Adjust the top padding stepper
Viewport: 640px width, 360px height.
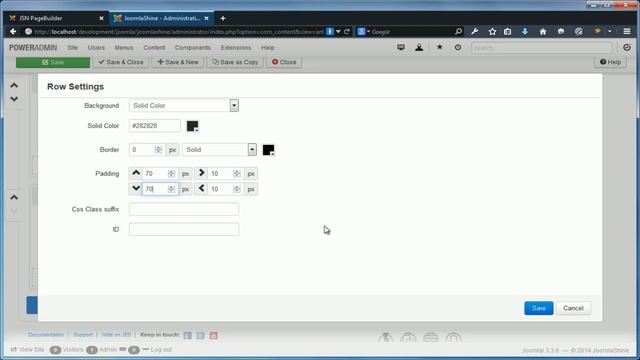tap(171, 173)
